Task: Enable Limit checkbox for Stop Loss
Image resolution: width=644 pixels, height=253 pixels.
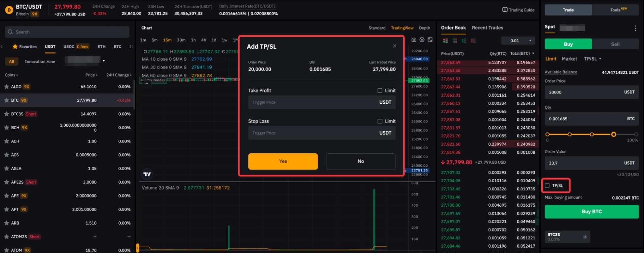Action: point(380,121)
